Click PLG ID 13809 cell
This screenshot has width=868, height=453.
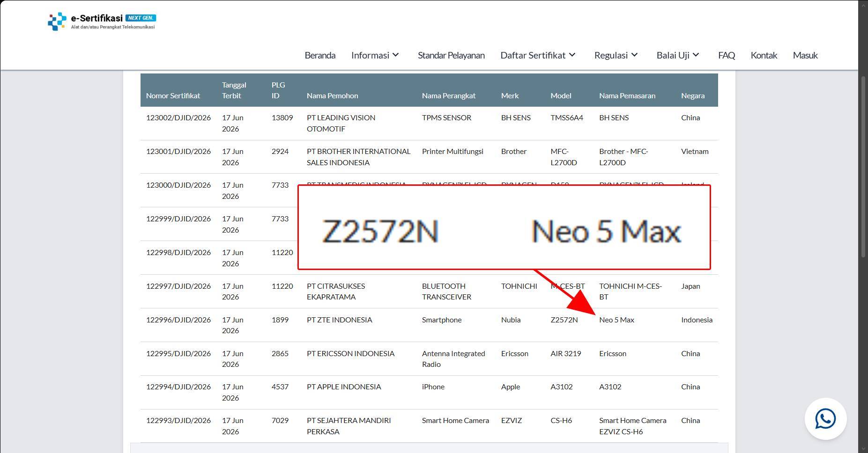click(282, 117)
